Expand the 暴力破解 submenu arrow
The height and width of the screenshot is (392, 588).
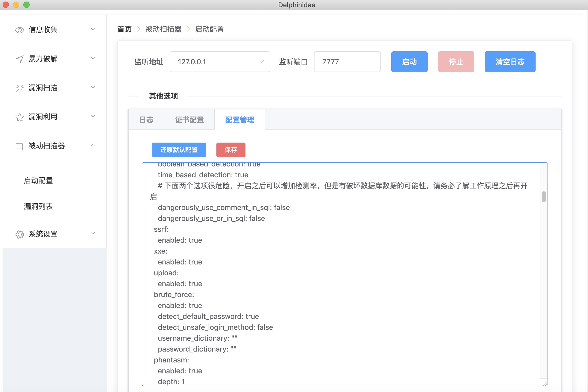pos(93,58)
